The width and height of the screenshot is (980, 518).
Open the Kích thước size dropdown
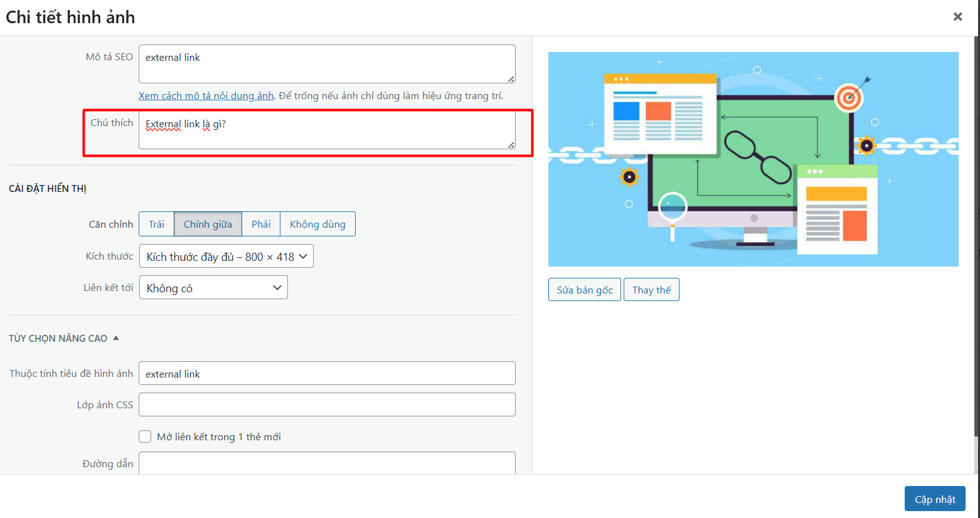pyautogui.click(x=226, y=256)
